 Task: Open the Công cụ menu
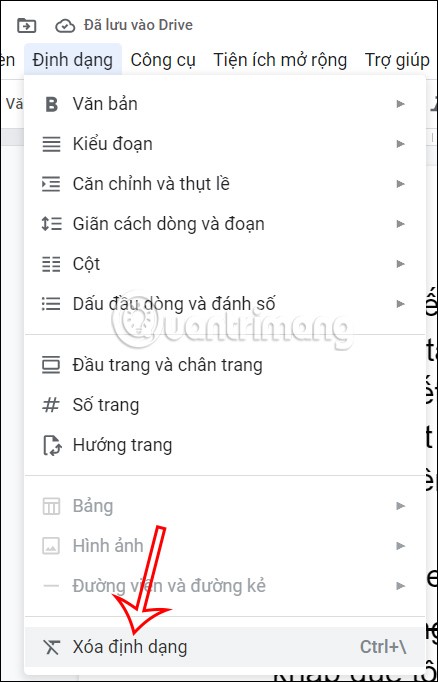point(163,60)
